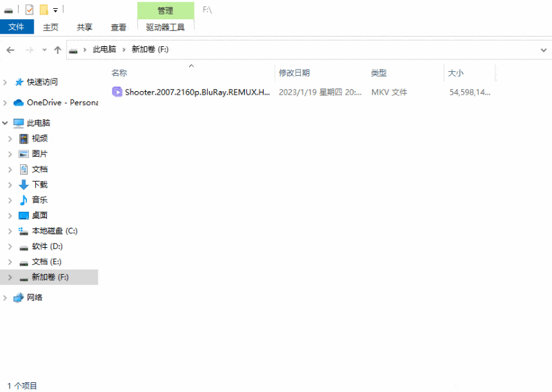
Task: Open the 驱动器工具 Drive Tools tab
Action: click(166, 27)
